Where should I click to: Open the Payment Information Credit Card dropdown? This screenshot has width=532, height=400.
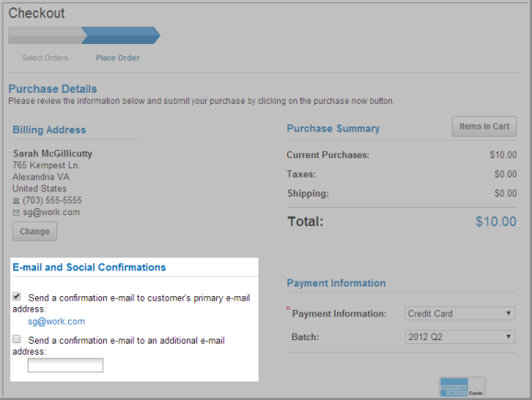coord(459,314)
